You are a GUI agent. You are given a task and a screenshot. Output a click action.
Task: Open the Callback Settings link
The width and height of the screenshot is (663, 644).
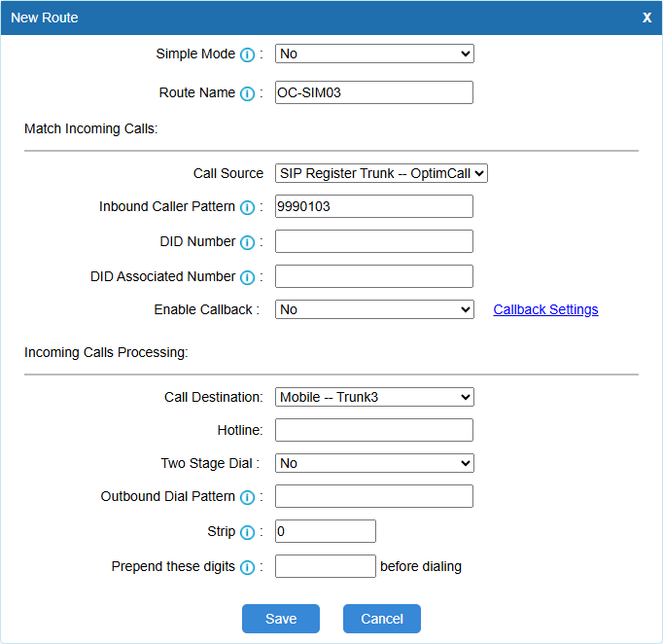pos(545,309)
